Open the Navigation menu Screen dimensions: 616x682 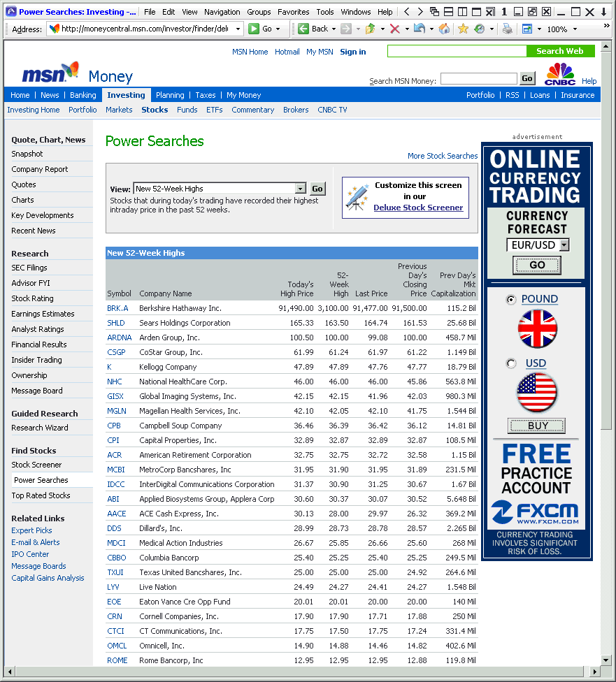(222, 11)
